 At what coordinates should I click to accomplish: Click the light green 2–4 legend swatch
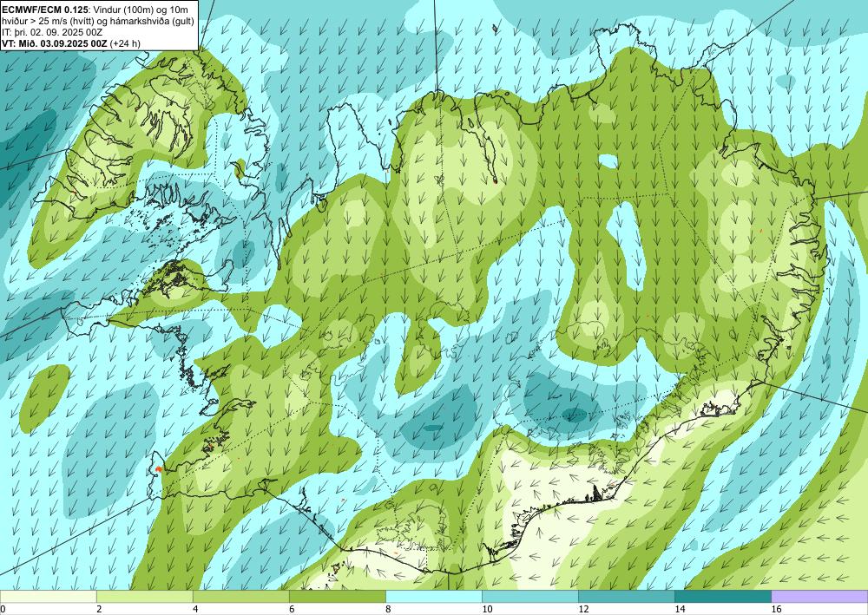point(144,596)
